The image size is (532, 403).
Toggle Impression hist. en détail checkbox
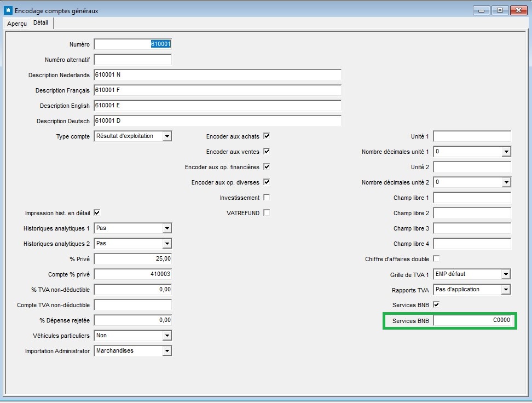point(97,212)
